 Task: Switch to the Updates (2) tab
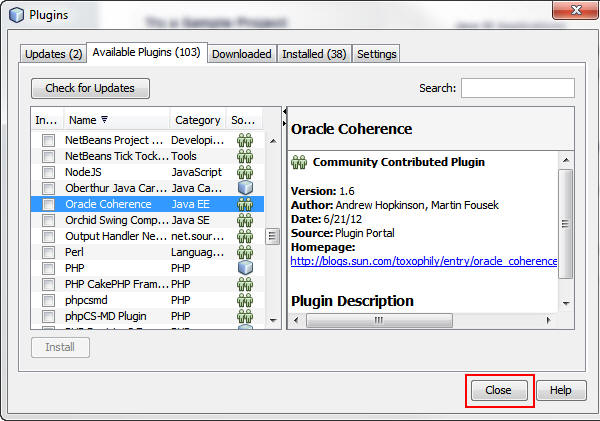coord(53,54)
